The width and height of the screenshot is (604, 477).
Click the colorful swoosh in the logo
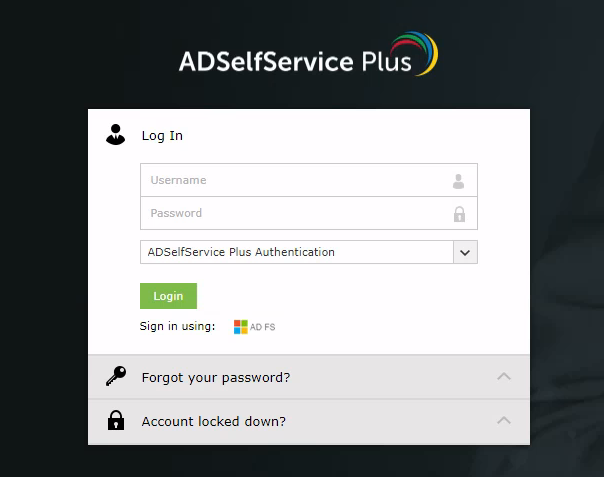pos(414,53)
